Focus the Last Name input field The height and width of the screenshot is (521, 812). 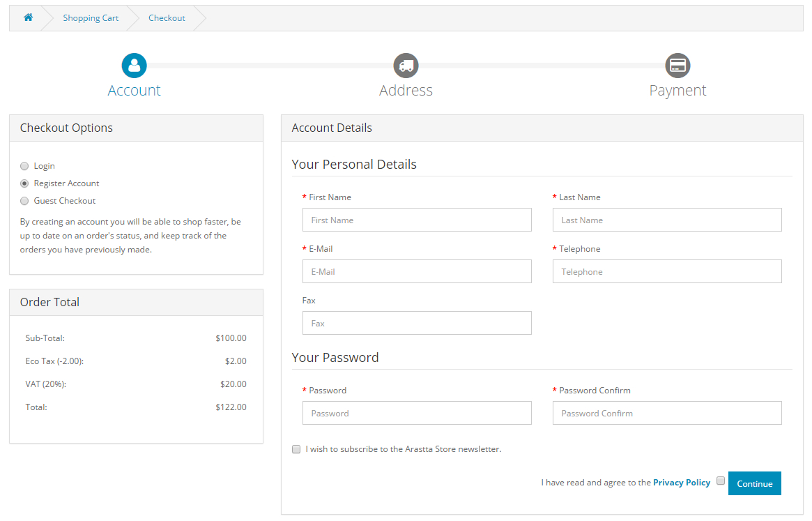[667, 220]
